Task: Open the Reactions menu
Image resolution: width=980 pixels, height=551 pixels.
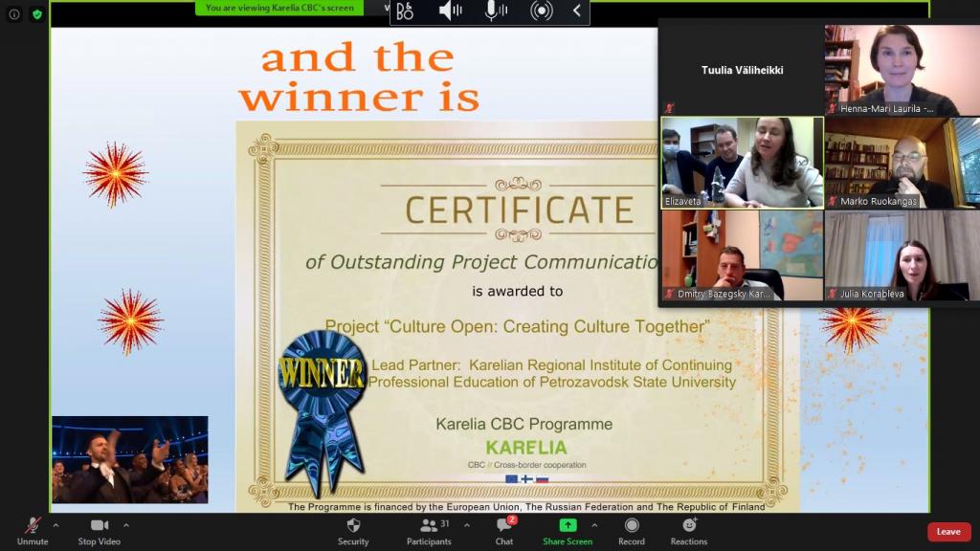Action: pyautogui.click(x=689, y=532)
